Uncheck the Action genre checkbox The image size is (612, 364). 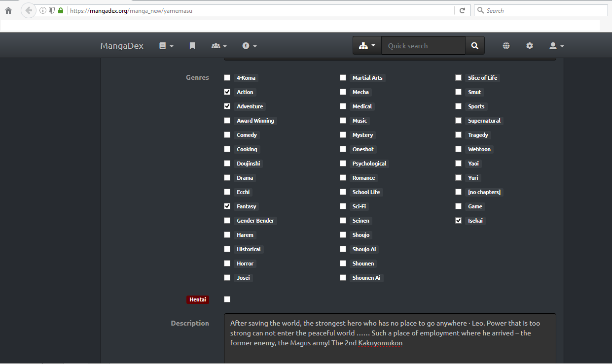point(227,92)
